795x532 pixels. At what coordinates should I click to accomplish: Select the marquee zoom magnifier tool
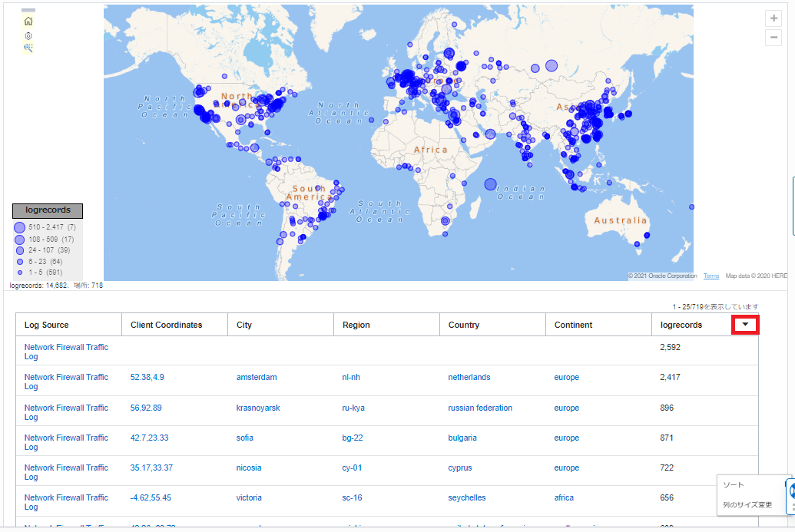point(28,48)
